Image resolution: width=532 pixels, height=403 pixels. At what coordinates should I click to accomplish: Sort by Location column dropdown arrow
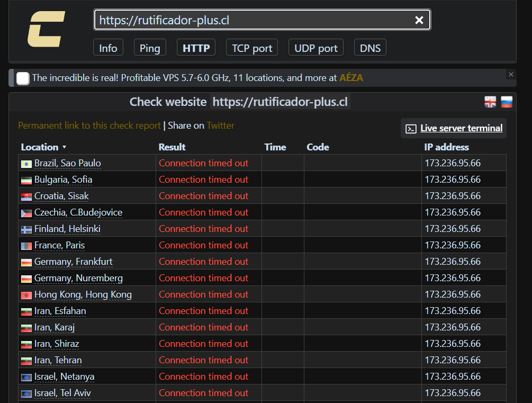coord(64,147)
